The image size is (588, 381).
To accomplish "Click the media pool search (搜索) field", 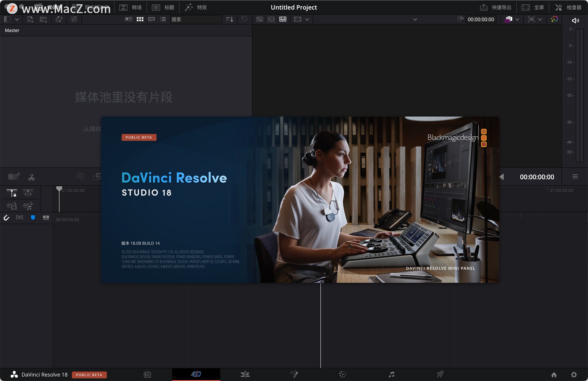I will click(x=196, y=19).
